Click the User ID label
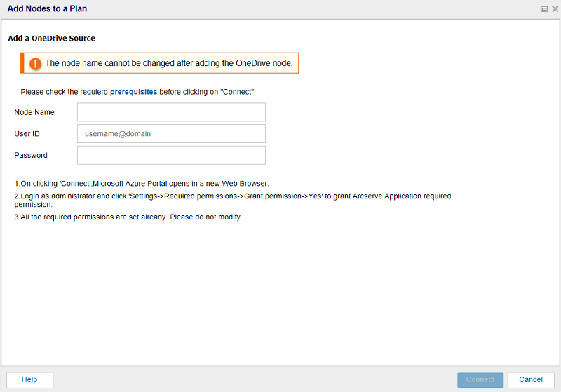Screen dimensions: 561x392 pos(27,134)
